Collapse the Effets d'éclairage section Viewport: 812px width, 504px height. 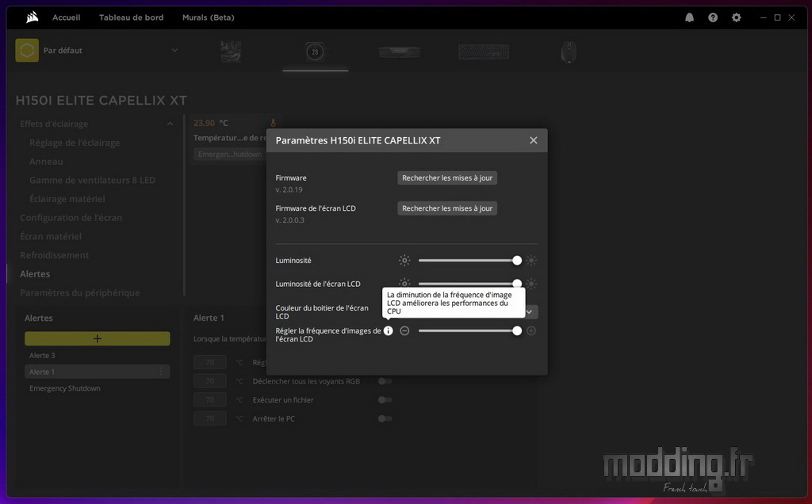click(170, 124)
